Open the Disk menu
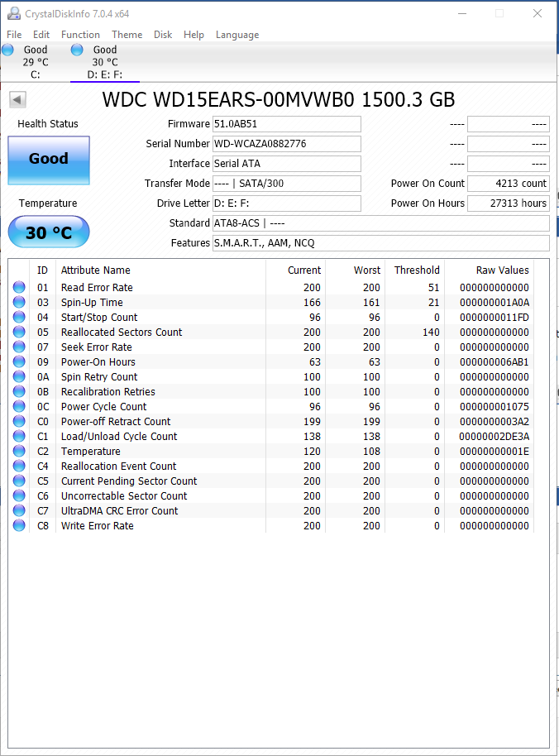This screenshot has width=559, height=756. [x=163, y=35]
